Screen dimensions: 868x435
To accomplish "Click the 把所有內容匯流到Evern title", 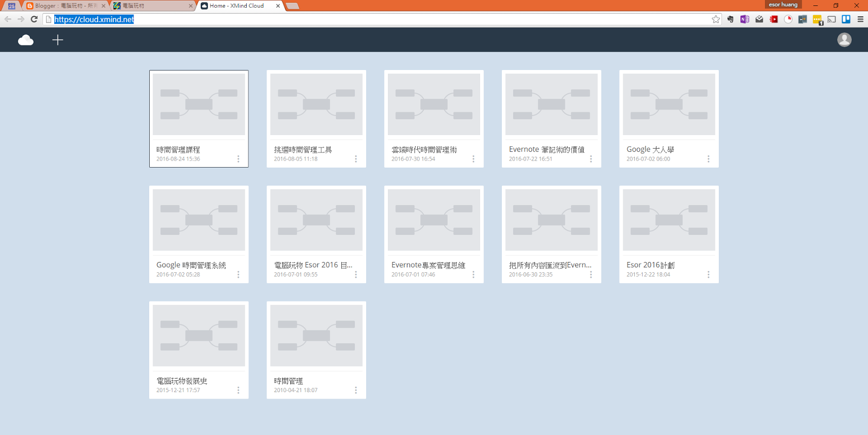I will click(550, 265).
